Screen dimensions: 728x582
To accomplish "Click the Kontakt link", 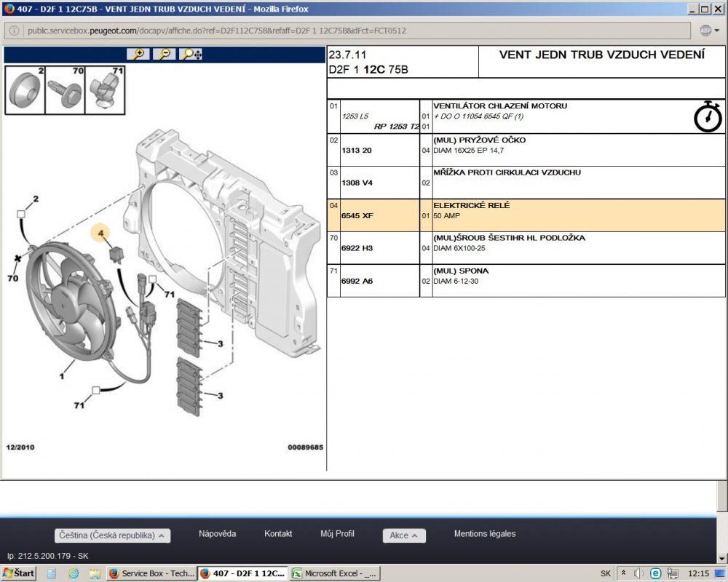I will click(x=278, y=534).
